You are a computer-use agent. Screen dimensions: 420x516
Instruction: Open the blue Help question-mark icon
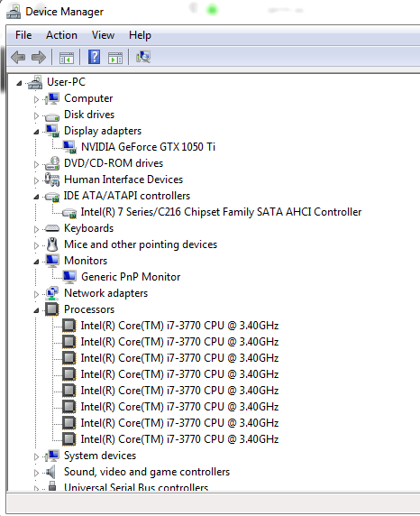94,57
